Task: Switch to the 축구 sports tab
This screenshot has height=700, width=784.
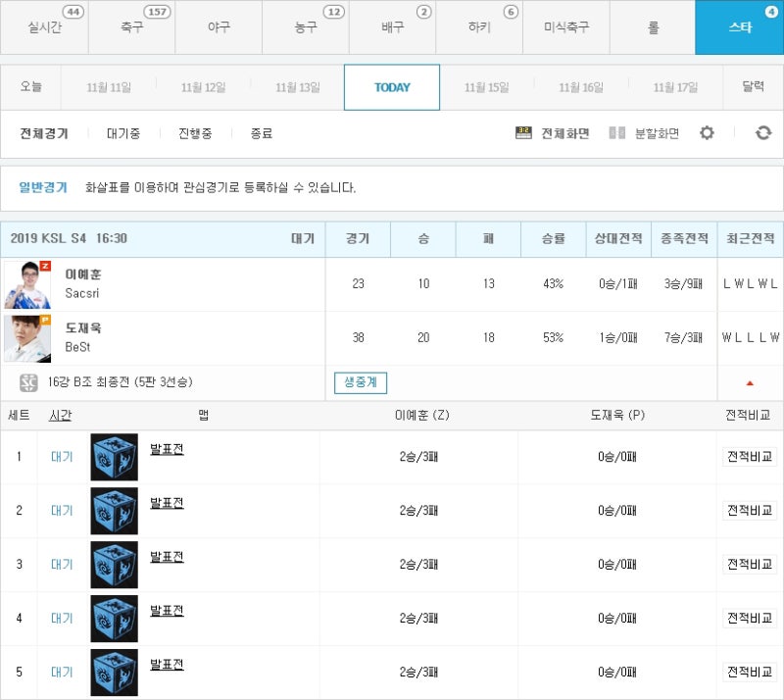Action: (131, 27)
